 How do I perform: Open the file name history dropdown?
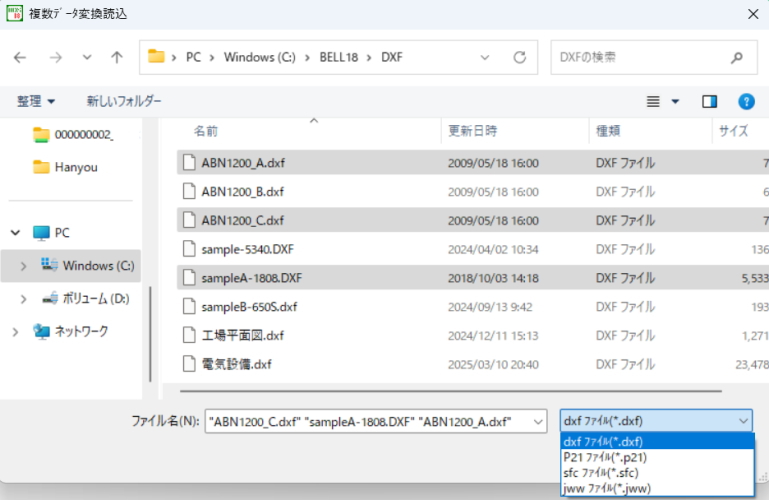tap(537, 421)
